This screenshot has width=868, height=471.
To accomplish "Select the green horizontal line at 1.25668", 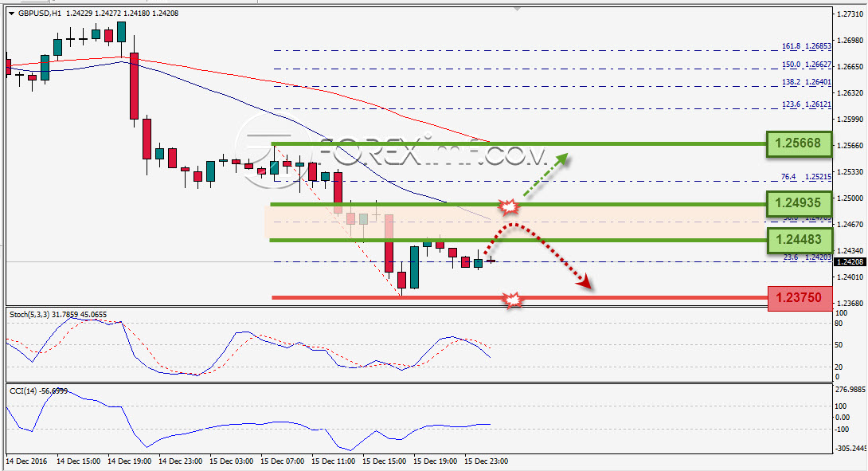I will pos(518,144).
